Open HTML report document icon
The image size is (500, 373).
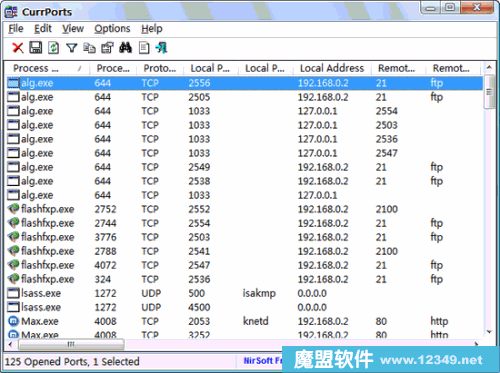coord(144,48)
